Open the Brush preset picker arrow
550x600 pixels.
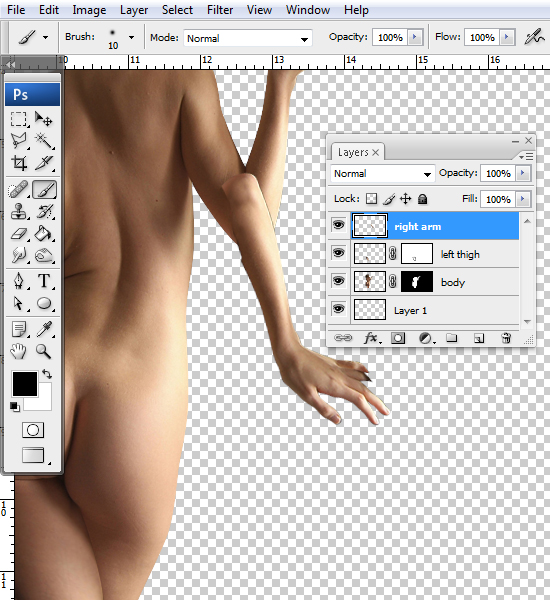click(x=131, y=38)
